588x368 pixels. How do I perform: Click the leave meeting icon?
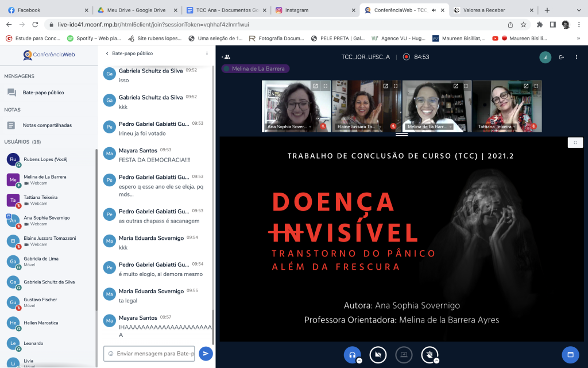561,57
